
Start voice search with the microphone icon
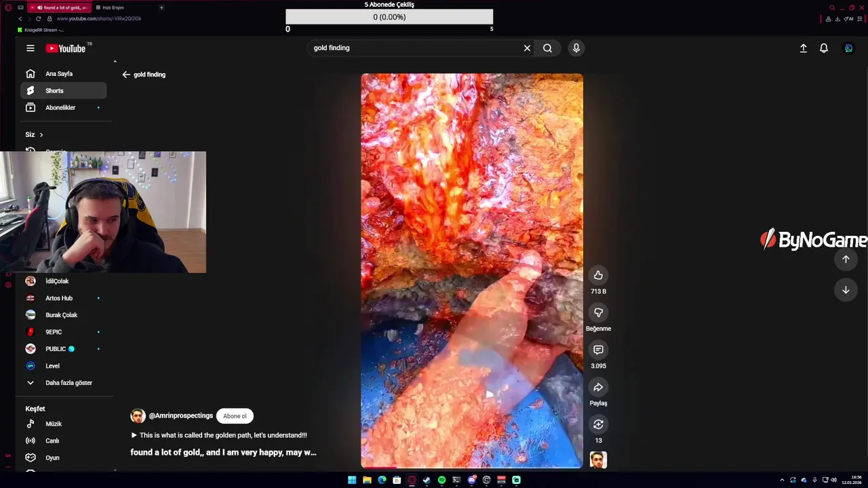point(576,48)
